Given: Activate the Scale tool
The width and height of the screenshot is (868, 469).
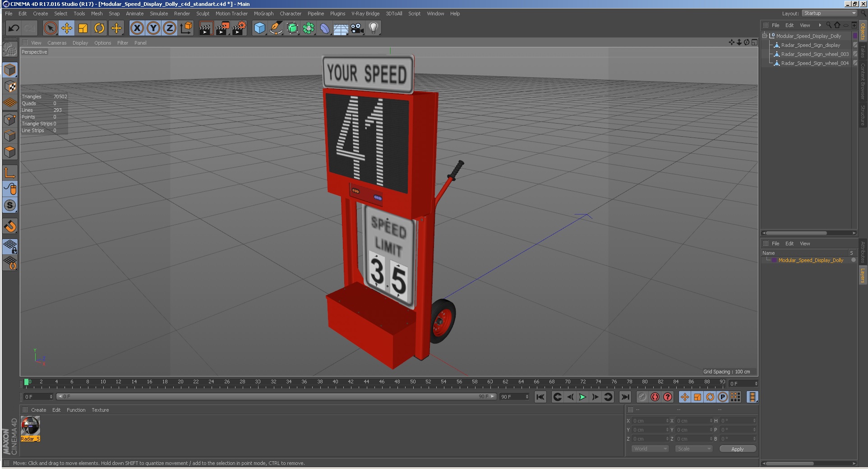Looking at the screenshot, I should click(83, 28).
